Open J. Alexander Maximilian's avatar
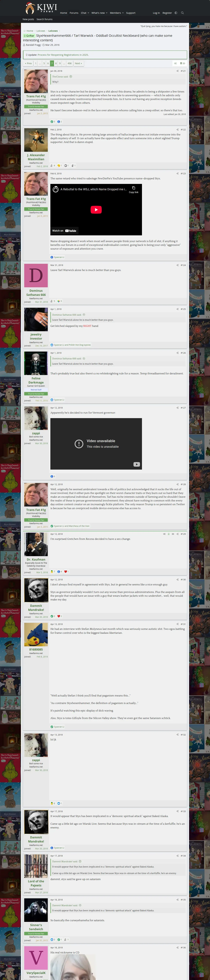Screen dimensions: 210x980 point(36,140)
